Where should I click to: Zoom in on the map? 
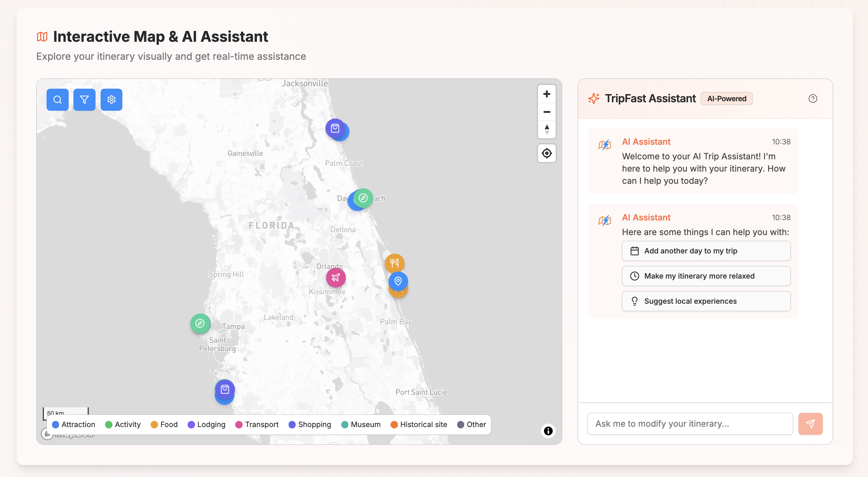546,94
